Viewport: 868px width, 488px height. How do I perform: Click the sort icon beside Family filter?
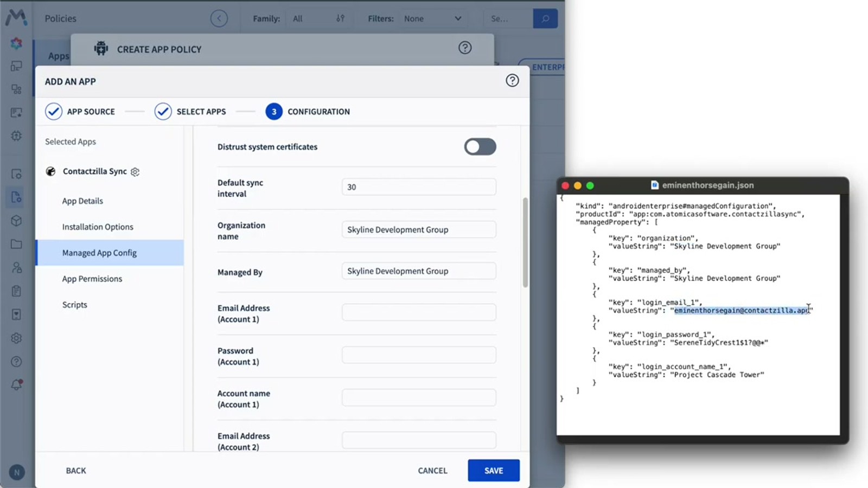point(340,18)
